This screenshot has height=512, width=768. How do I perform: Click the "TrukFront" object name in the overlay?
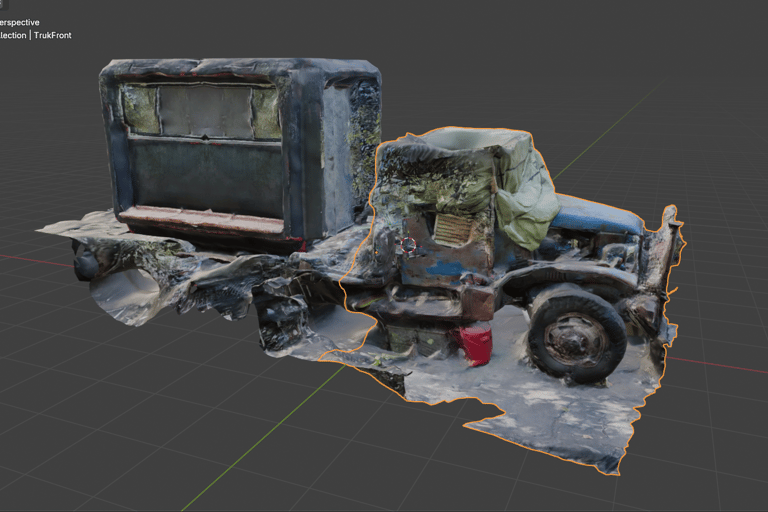(x=52, y=35)
